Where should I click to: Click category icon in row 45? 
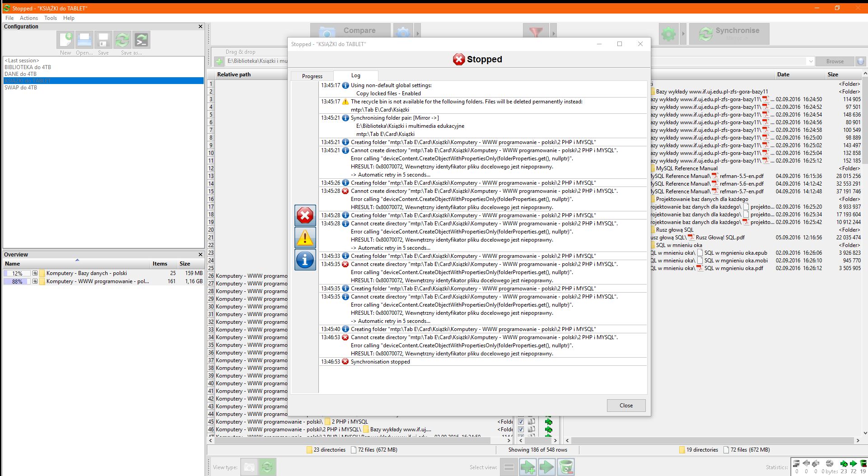point(532,422)
